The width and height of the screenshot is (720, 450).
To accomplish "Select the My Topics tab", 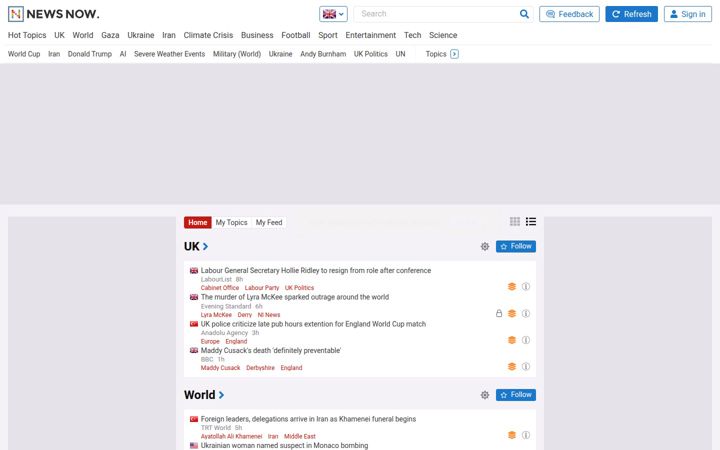I will [231, 222].
